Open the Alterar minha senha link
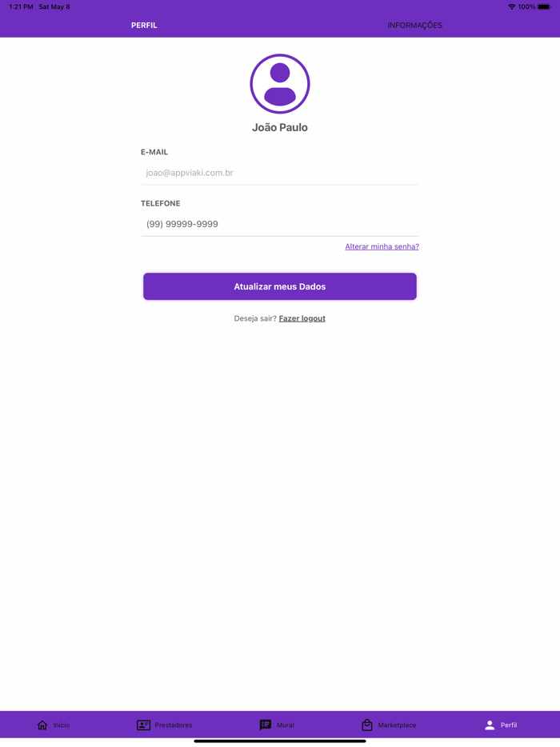 (382, 246)
